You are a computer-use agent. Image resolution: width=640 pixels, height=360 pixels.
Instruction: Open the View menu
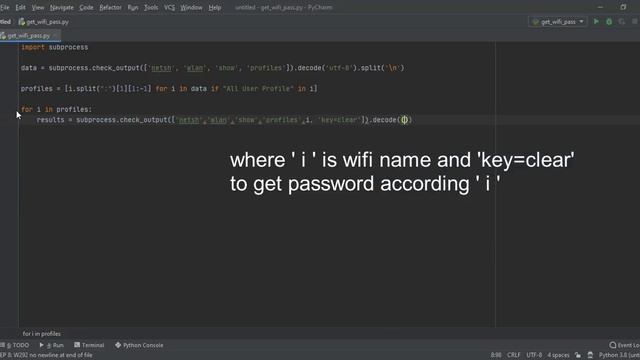pos(38,7)
